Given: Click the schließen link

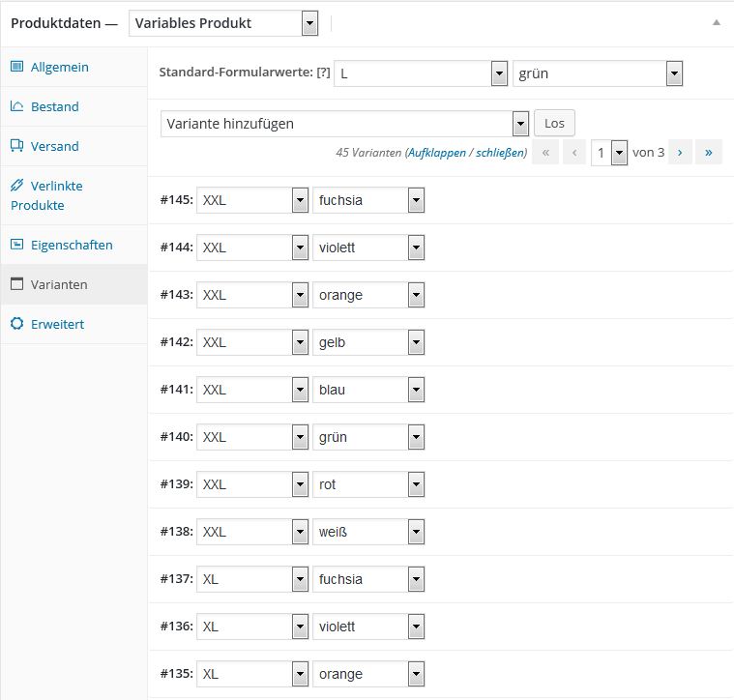Looking at the screenshot, I should pyautogui.click(x=500, y=153).
